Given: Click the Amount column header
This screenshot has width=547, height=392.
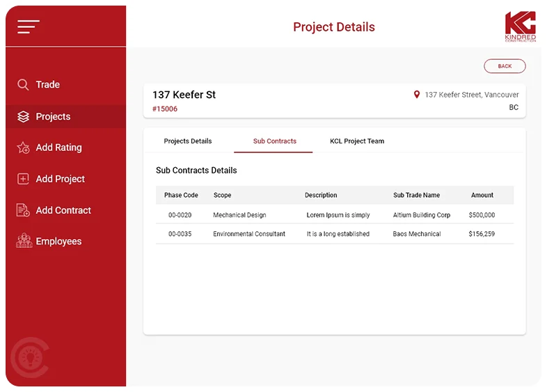Looking at the screenshot, I should [482, 196].
